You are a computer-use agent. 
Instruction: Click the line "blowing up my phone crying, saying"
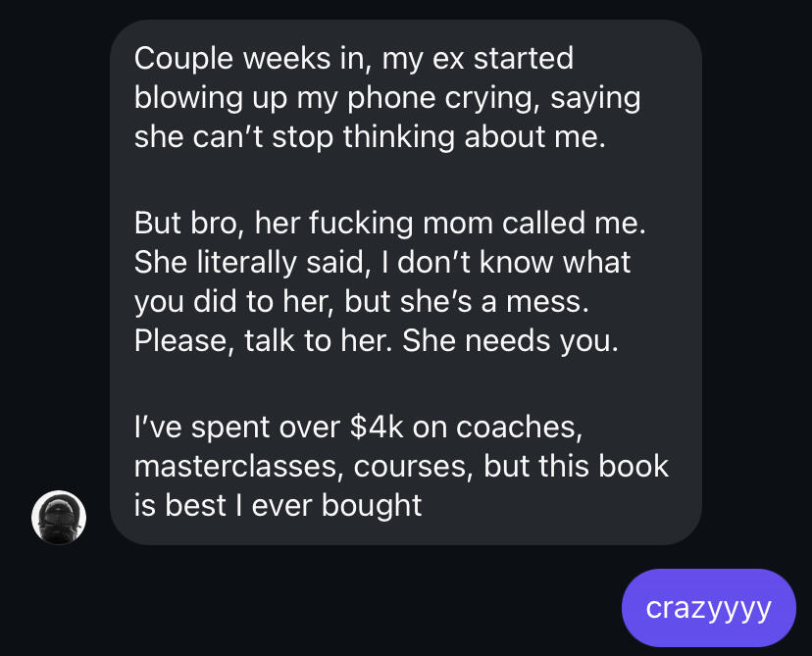(386, 97)
